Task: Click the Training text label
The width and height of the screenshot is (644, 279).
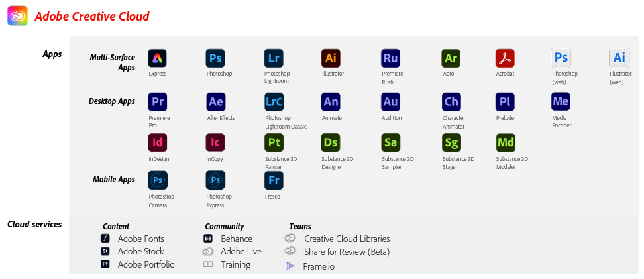Action: tap(236, 264)
